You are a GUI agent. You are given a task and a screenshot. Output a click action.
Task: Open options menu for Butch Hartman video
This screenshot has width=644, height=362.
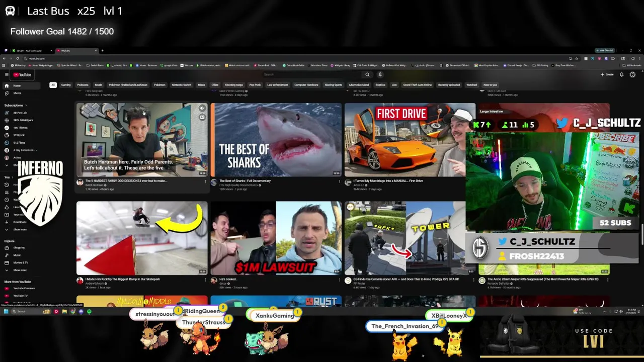click(x=205, y=182)
